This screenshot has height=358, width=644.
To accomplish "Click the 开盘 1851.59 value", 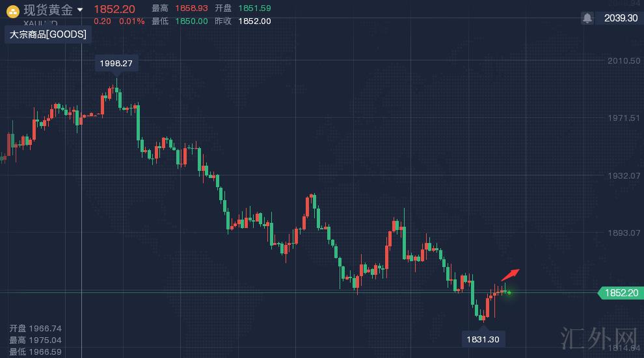I will [254, 8].
